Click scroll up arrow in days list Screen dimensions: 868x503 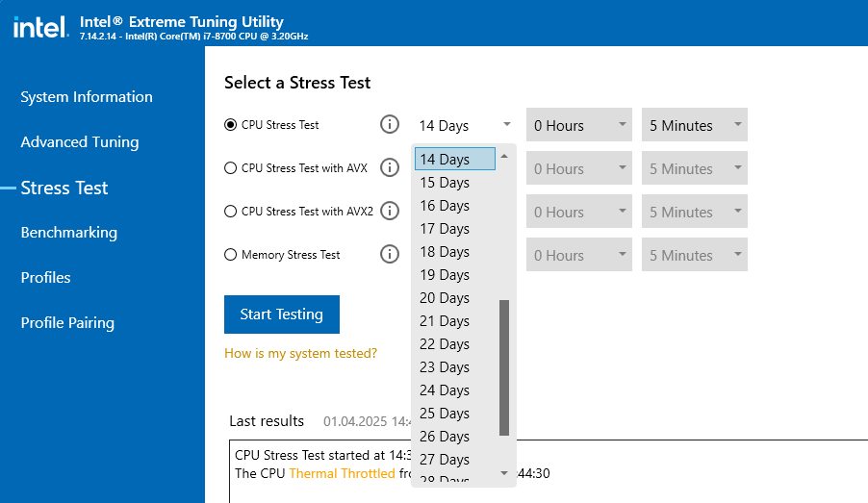click(504, 157)
